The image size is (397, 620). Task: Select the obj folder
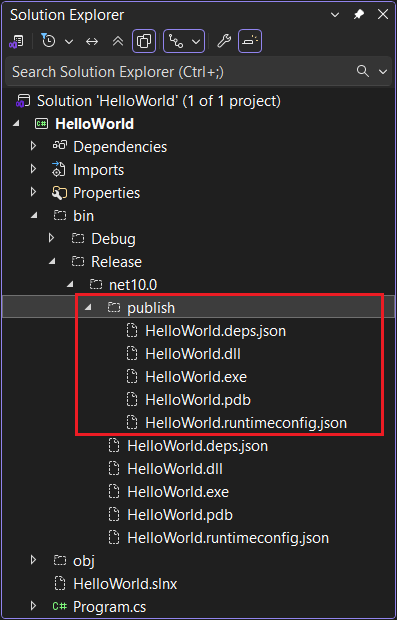click(84, 561)
